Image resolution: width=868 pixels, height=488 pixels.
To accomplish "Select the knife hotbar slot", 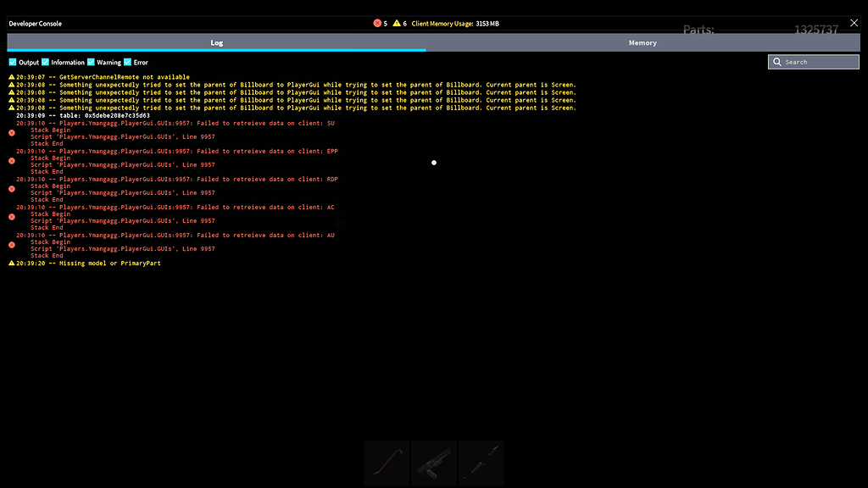I will (481, 463).
